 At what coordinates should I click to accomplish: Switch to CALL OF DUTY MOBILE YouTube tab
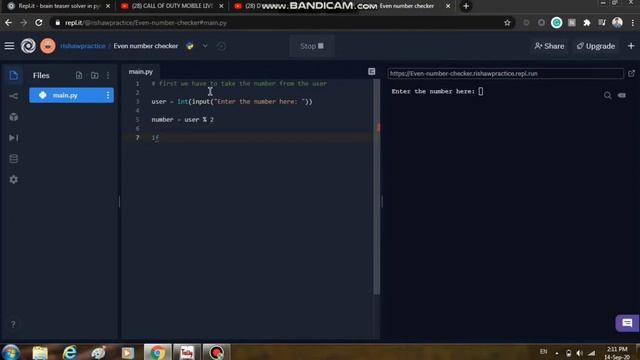[172, 6]
